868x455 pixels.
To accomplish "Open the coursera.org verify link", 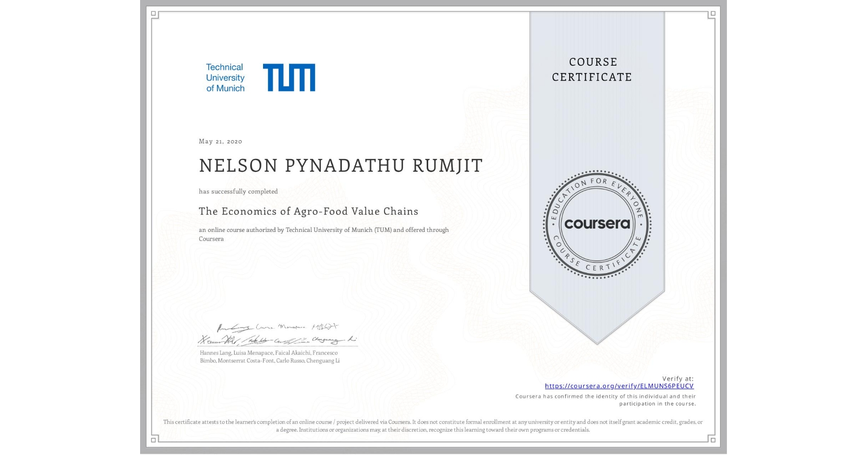I will tap(619, 386).
